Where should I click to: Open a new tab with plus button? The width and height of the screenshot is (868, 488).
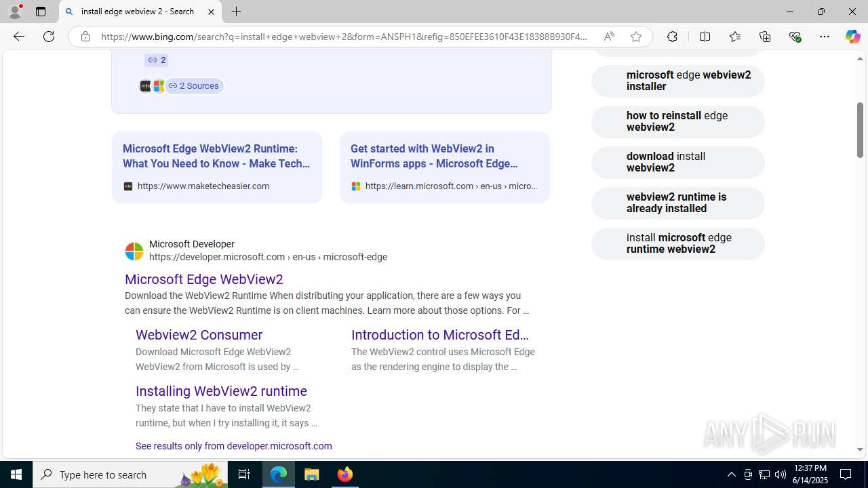pos(236,12)
